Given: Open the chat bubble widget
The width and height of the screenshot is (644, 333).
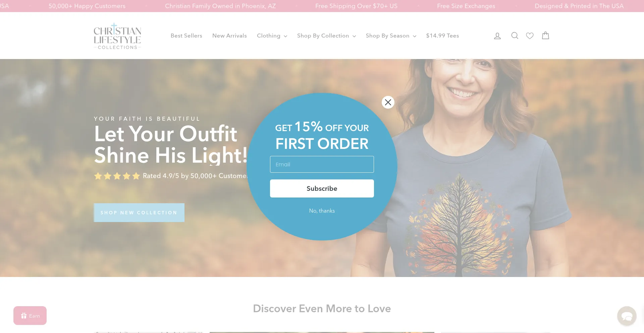Looking at the screenshot, I should click(627, 316).
